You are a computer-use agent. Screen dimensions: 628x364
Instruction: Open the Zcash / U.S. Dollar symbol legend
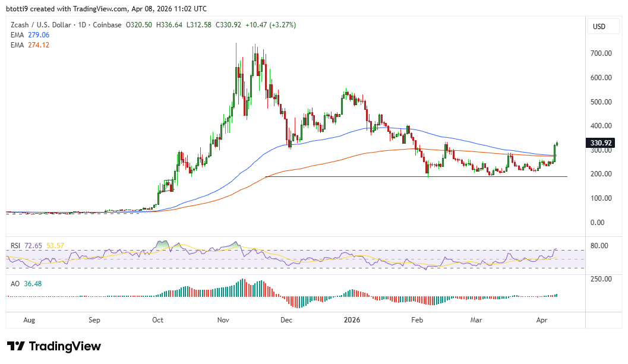tap(42, 25)
